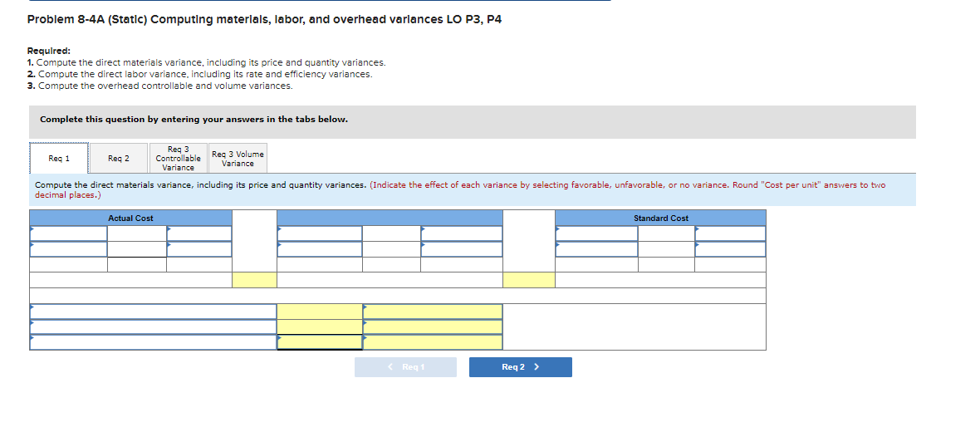
Task: Click first-row center input in unlabeled middle section
Action: pyautogui.click(x=391, y=233)
